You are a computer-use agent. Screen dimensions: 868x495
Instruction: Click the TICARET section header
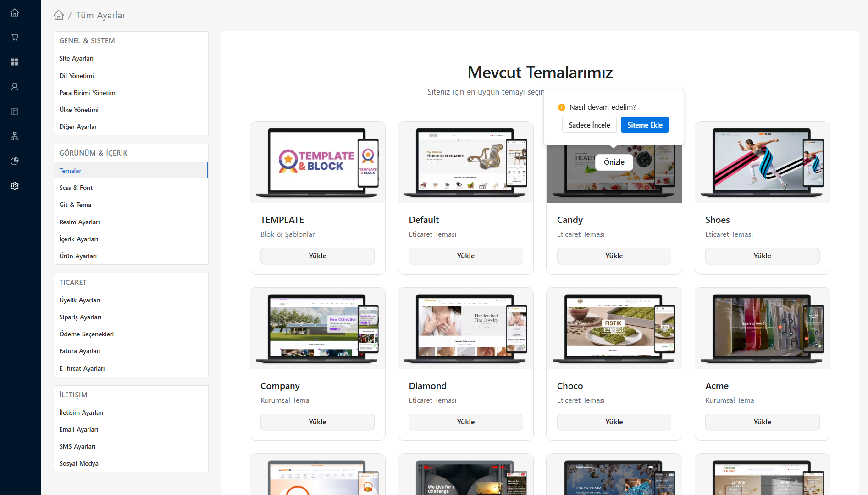click(73, 282)
